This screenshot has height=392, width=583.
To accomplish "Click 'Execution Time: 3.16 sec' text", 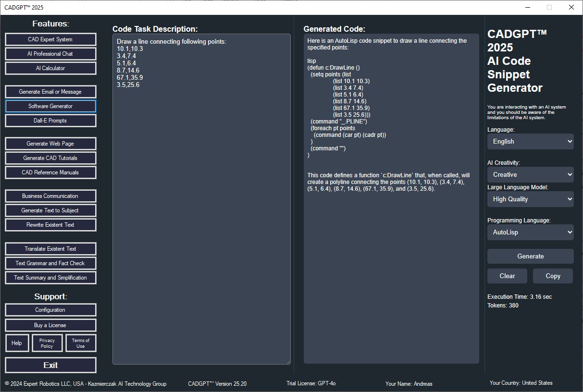I will [x=520, y=297].
